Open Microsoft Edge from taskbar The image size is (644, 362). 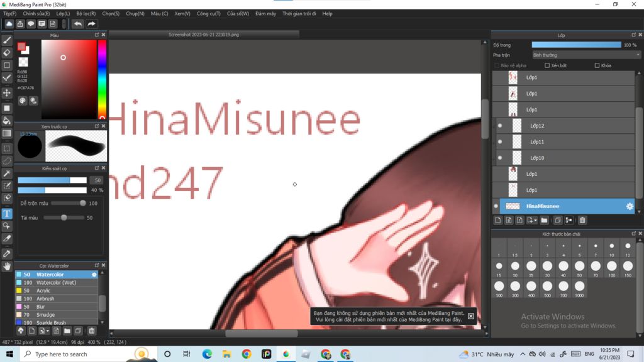tap(207, 354)
